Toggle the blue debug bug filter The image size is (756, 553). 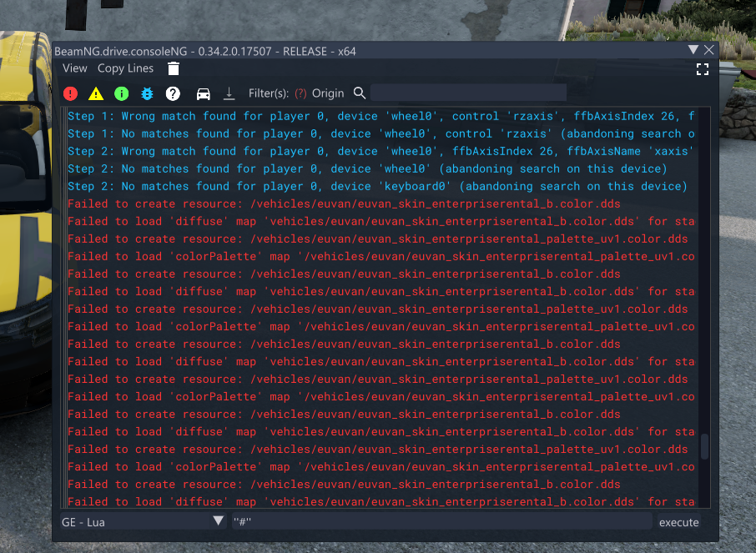tap(147, 93)
